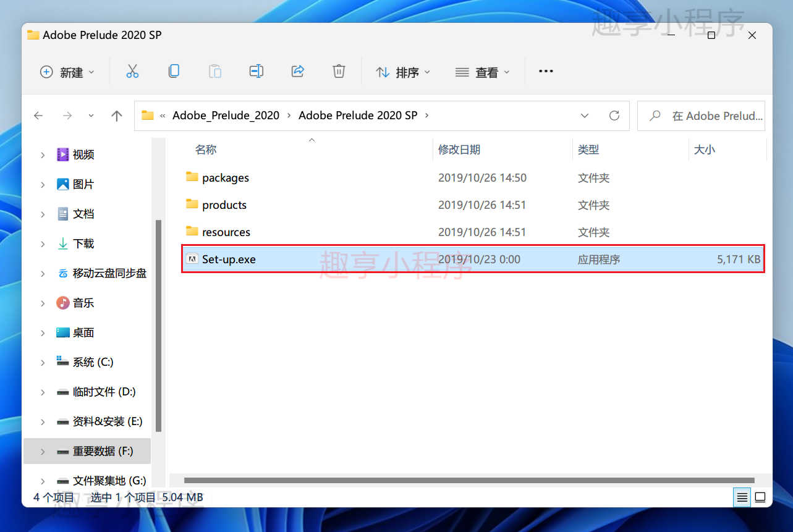This screenshot has height=532, width=793.
Task: Sort by 名称 column header
Action: pos(206,150)
